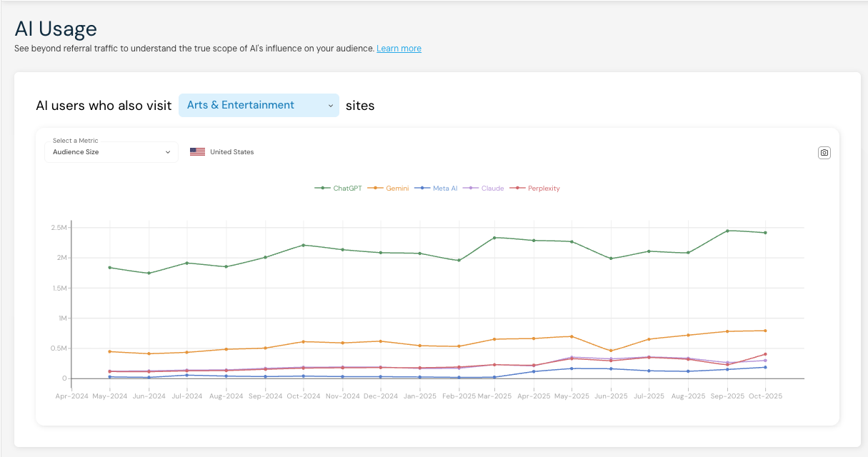Viewport: 868px width, 457px height.
Task: Click the United States flag icon
Action: click(x=197, y=152)
